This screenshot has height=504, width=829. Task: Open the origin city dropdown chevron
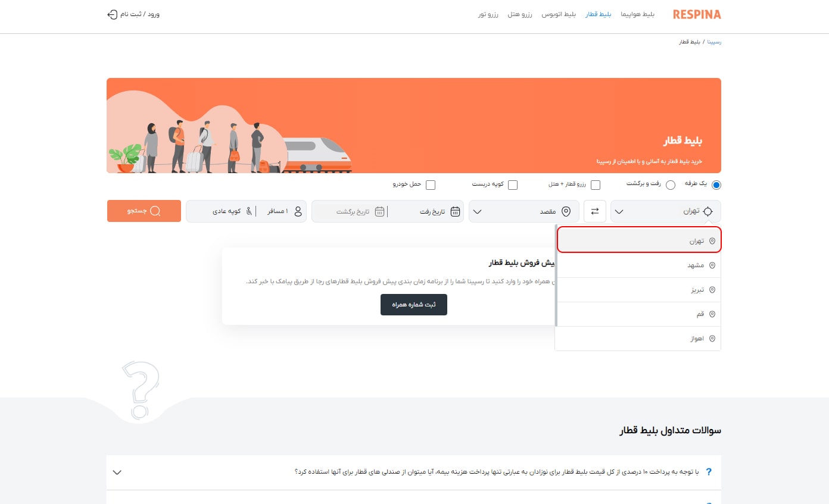click(x=619, y=211)
